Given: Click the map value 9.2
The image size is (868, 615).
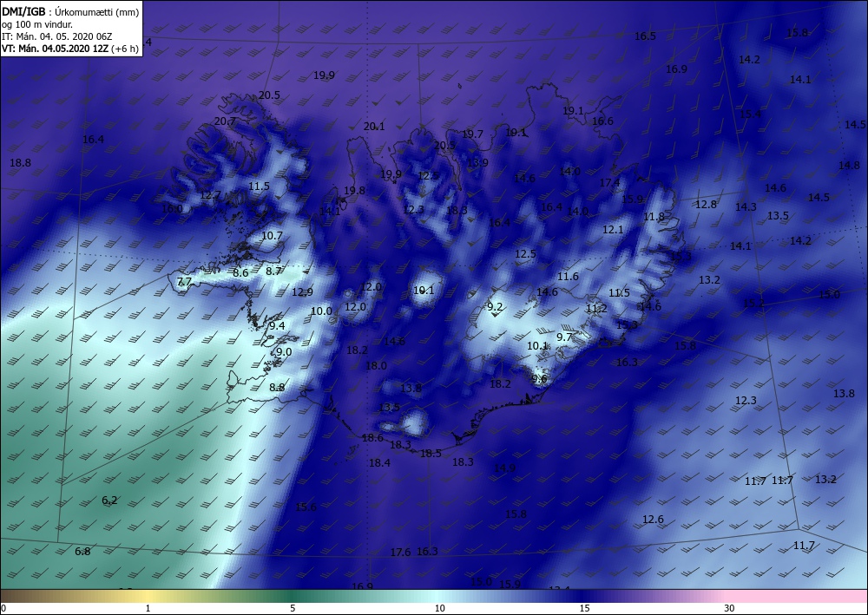Looking at the screenshot, I should (495, 307).
